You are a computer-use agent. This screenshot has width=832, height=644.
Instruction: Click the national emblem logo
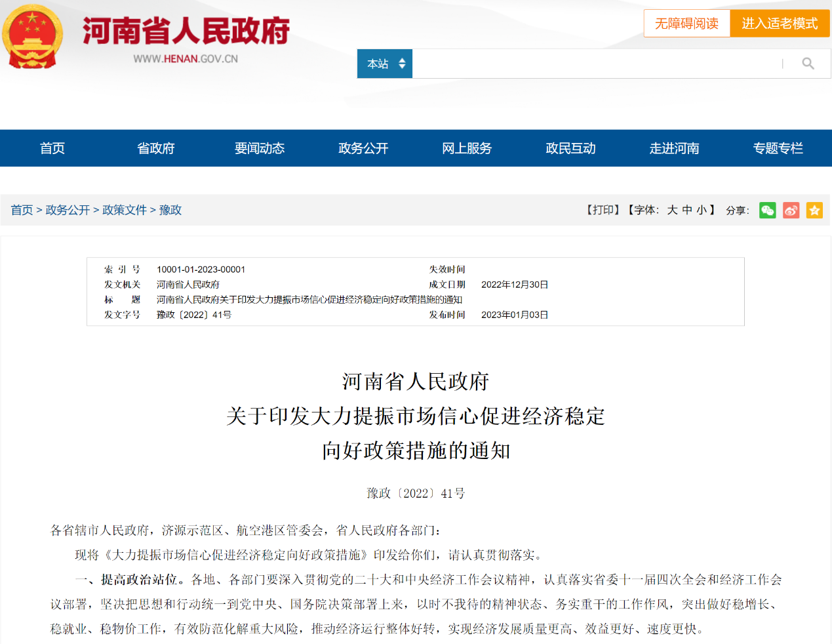(x=32, y=37)
